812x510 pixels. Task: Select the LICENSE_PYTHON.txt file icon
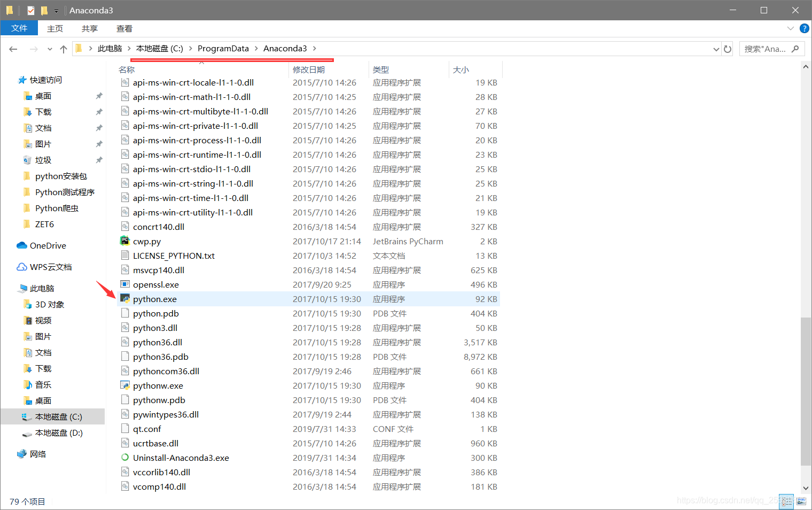pyautogui.click(x=125, y=256)
